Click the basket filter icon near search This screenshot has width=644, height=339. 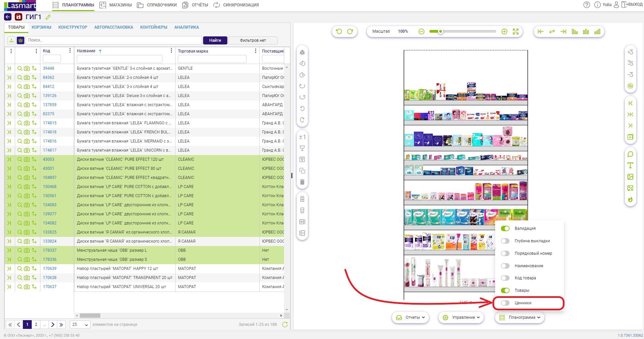click(x=21, y=40)
